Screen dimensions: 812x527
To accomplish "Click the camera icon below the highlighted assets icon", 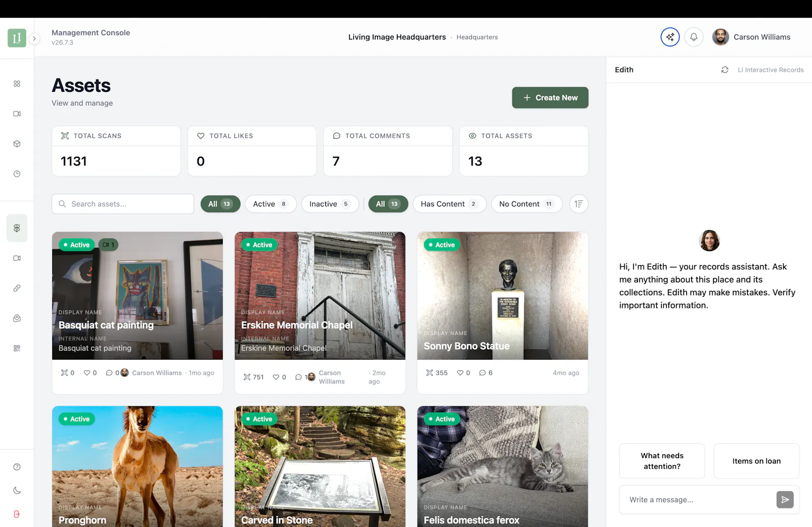I will point(17,258).
